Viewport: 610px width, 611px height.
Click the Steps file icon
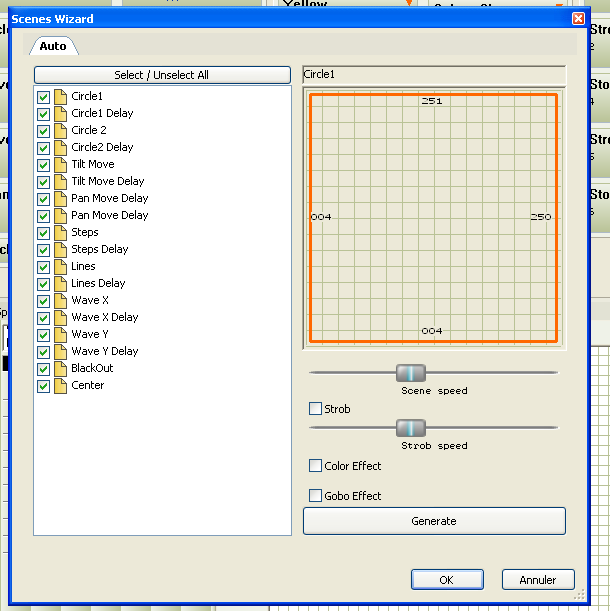[x=60, y=233]
